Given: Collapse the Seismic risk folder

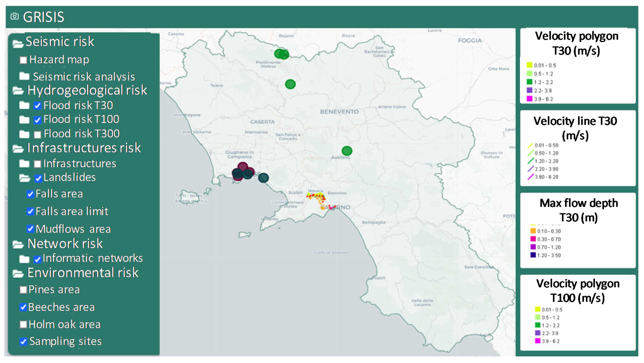Looking at the screenshot, I should [x=18, y=44].
